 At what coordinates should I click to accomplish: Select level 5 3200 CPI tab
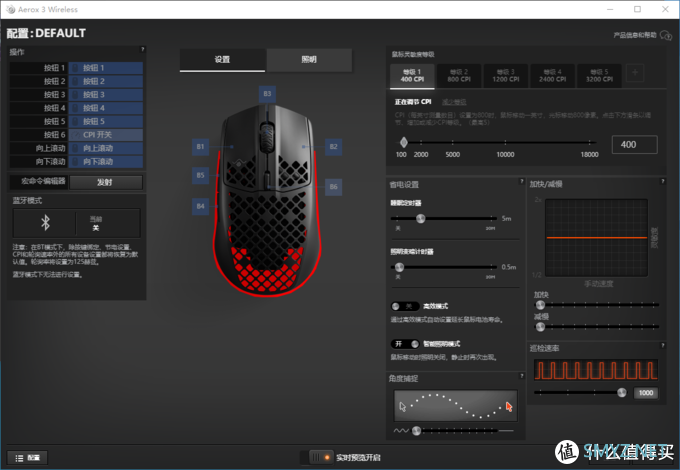click(x=600, y=76)
